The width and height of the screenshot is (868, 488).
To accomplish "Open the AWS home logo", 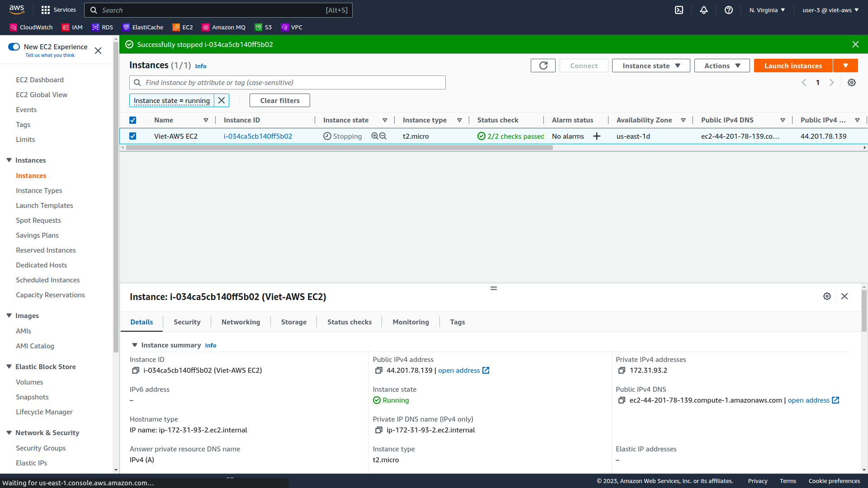I will [17, 9].
